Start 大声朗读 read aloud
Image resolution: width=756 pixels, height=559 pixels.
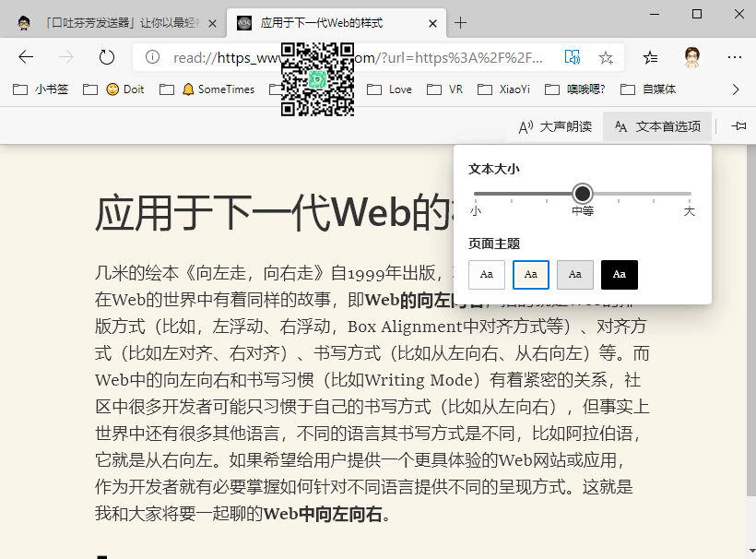tap(555, 126)
